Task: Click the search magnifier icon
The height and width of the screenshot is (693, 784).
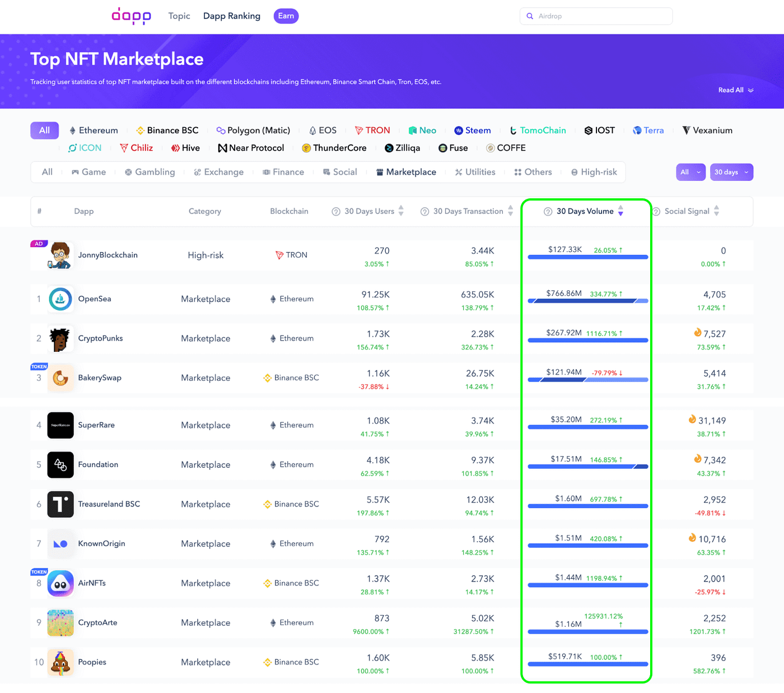Action: click(530, 16)
